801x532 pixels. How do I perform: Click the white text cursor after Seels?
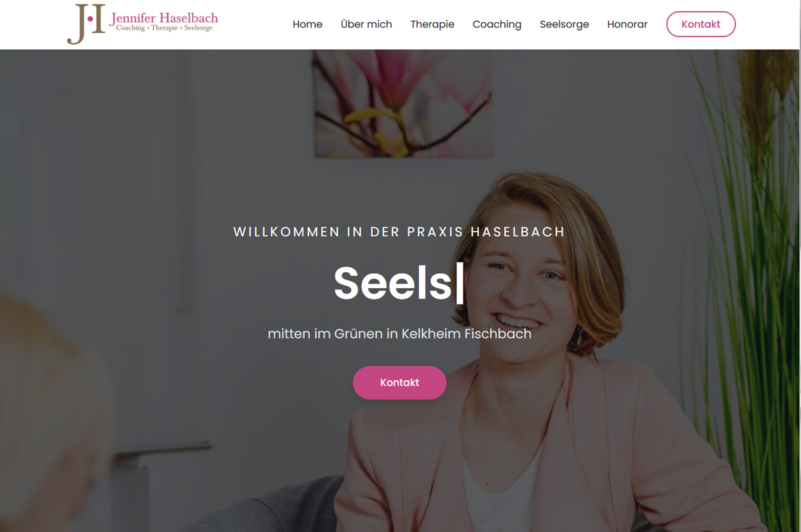click(459, 283)
